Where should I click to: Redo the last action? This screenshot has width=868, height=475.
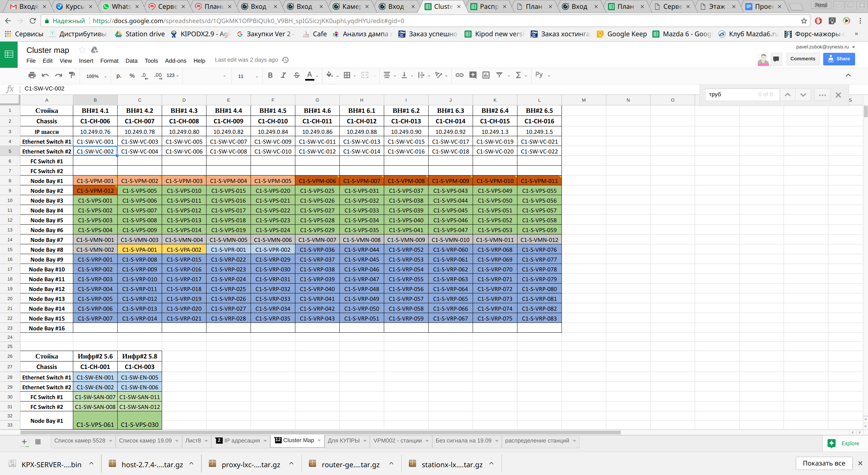pyautogui.click(x=59, y=75)
